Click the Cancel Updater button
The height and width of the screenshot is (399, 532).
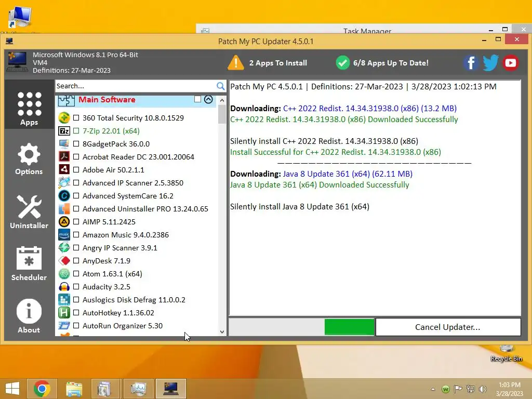click(x=448, y=327)
